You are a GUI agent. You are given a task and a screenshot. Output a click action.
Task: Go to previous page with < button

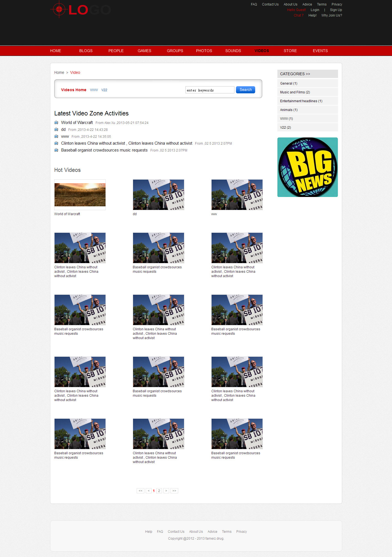tap(148, 491)
